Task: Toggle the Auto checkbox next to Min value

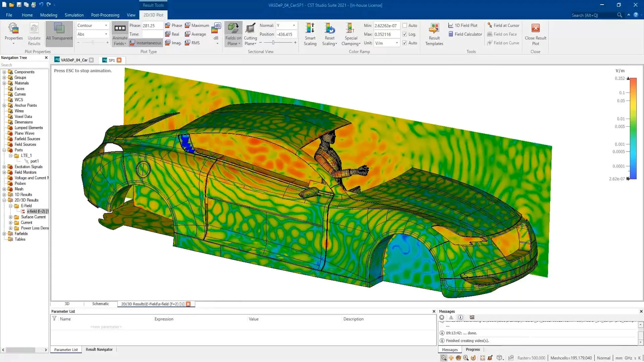Action: (406, 25)
